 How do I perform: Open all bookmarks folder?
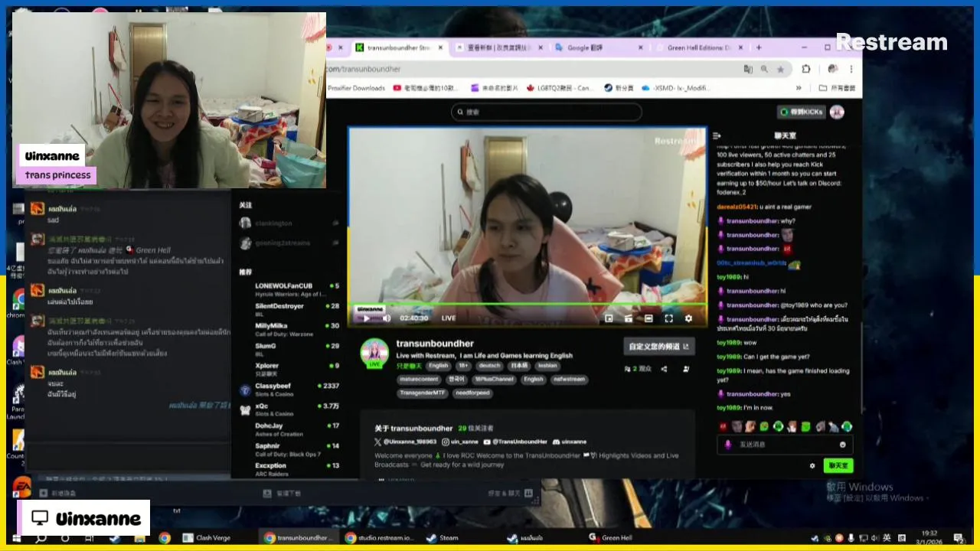837,88
